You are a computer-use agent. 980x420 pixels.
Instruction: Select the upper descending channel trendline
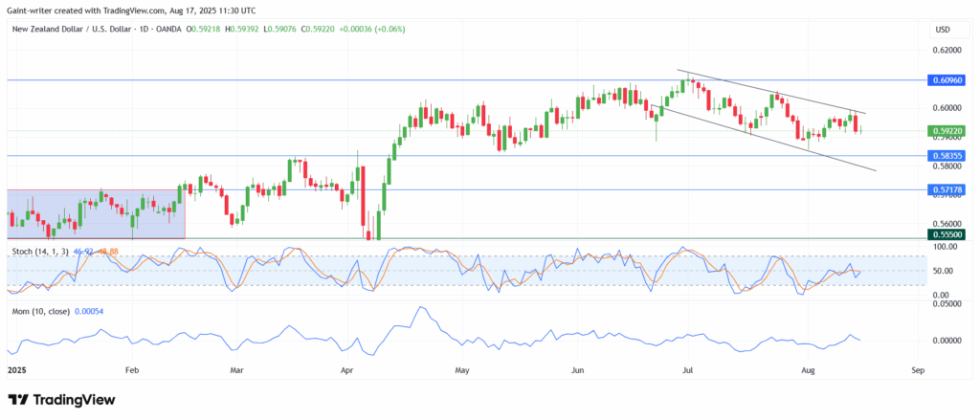772,92
